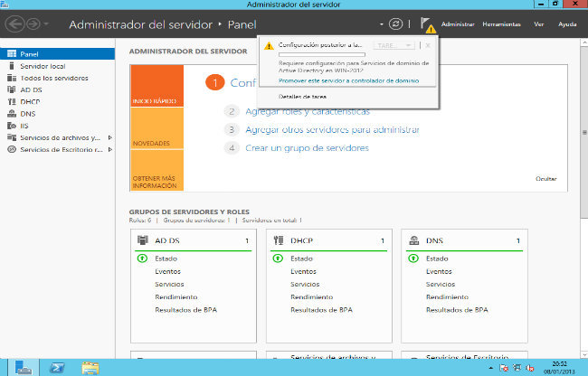Screen dimensions: 588x376
Task: Click the notifications flag with warning icon
Action: (427, 23)
